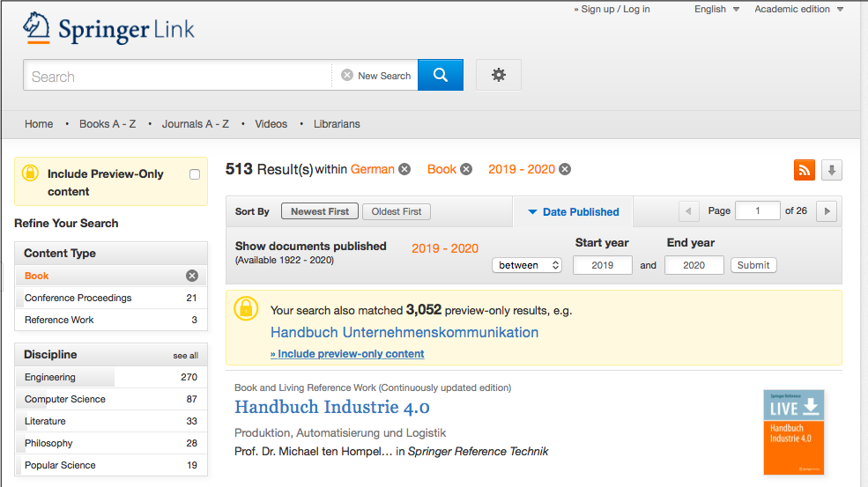
Task: Open Videos in navigation bar
Action: pyautogui.click(x=271, y=124)
